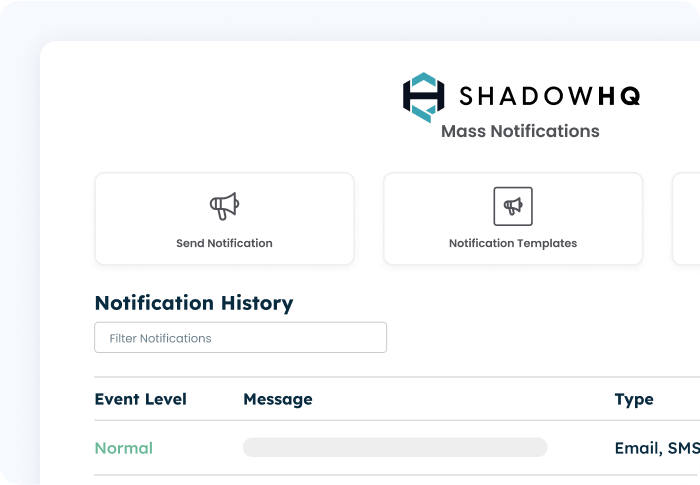Focus the Filter Notifications input field
Image resolution: width=700 pixels, height=485 pixels.
(240, 338)
